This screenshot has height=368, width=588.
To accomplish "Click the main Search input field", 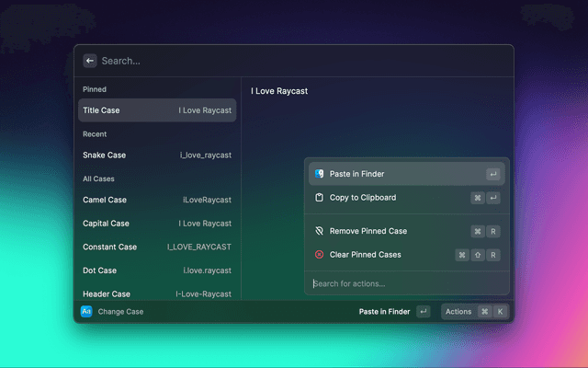I will point(294,61).
